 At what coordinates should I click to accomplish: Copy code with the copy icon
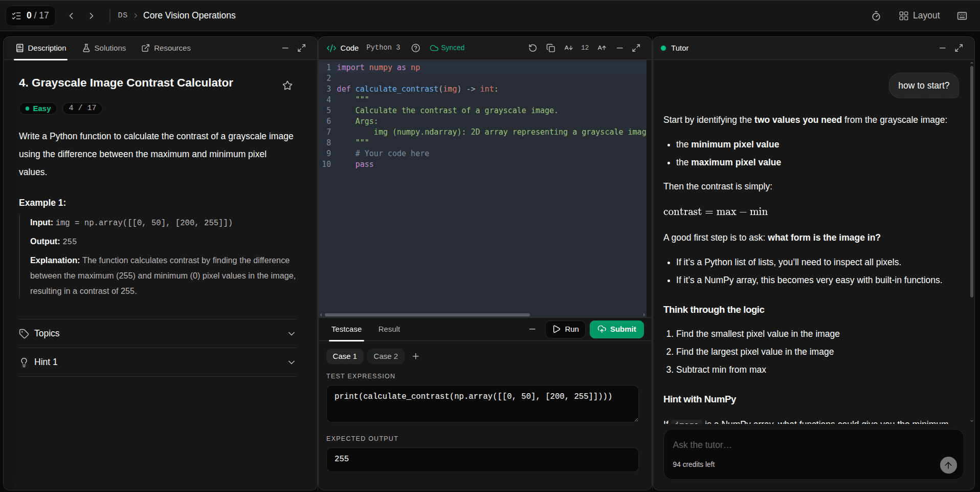pyautogui.click(x=551, y=48)
